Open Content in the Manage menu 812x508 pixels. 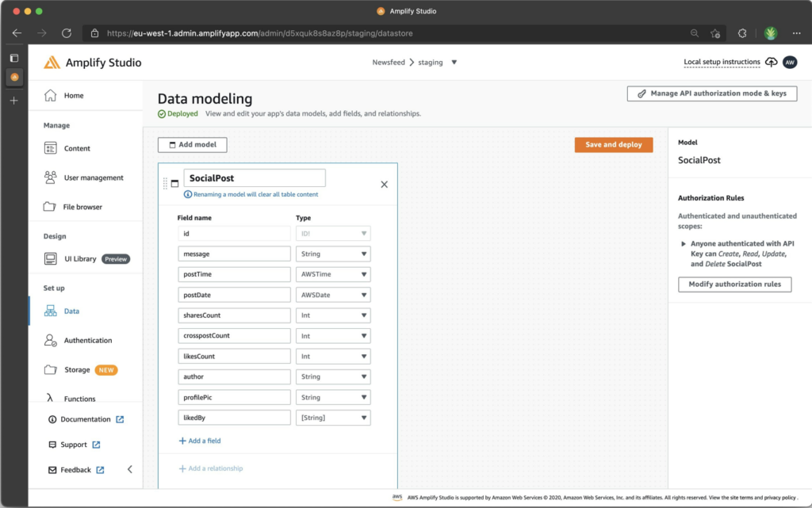click(77, 148)
